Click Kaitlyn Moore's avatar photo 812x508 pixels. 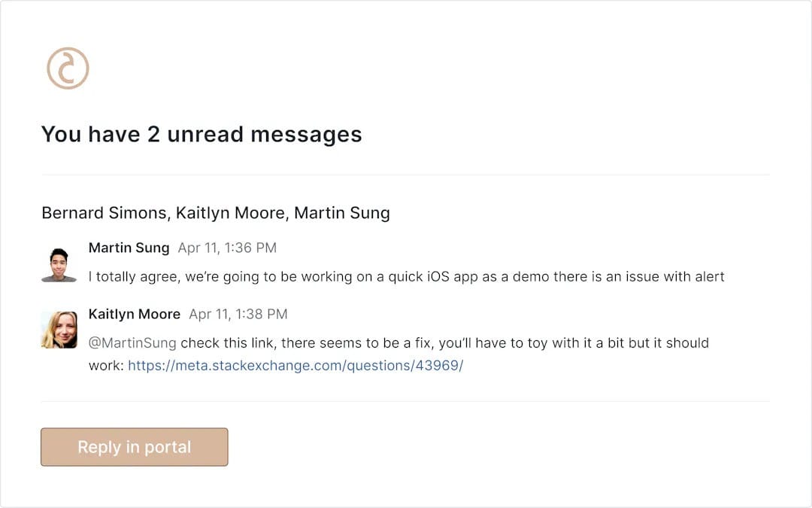tap(59, 330)
